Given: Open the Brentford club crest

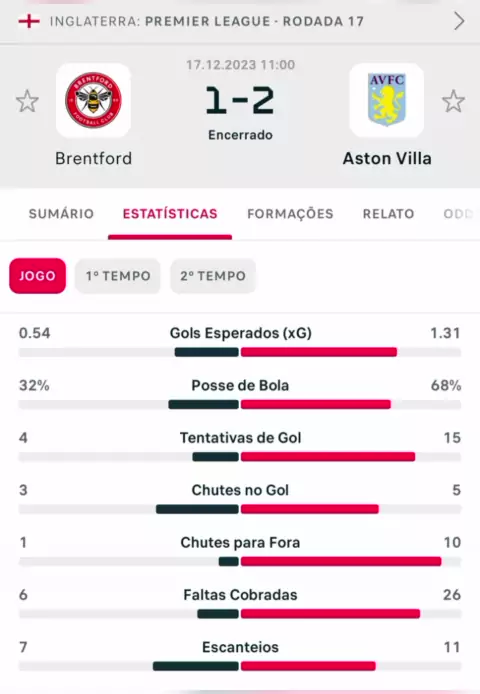Looking at the screenshot, I should [93, 100].
